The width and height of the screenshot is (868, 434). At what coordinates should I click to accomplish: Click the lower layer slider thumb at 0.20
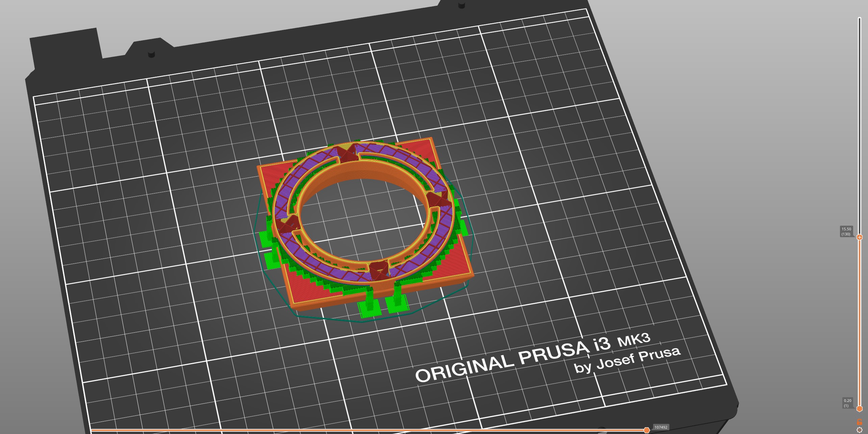(860, 409)
